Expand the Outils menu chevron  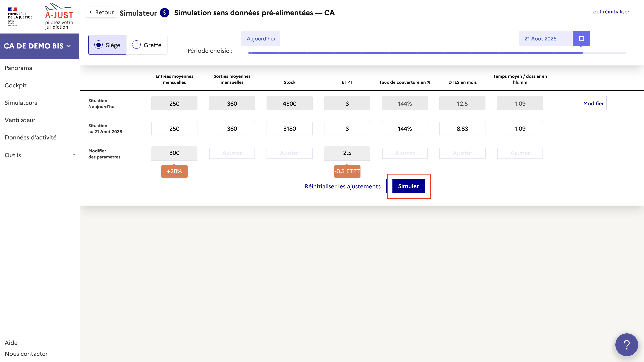coord(74,155)
